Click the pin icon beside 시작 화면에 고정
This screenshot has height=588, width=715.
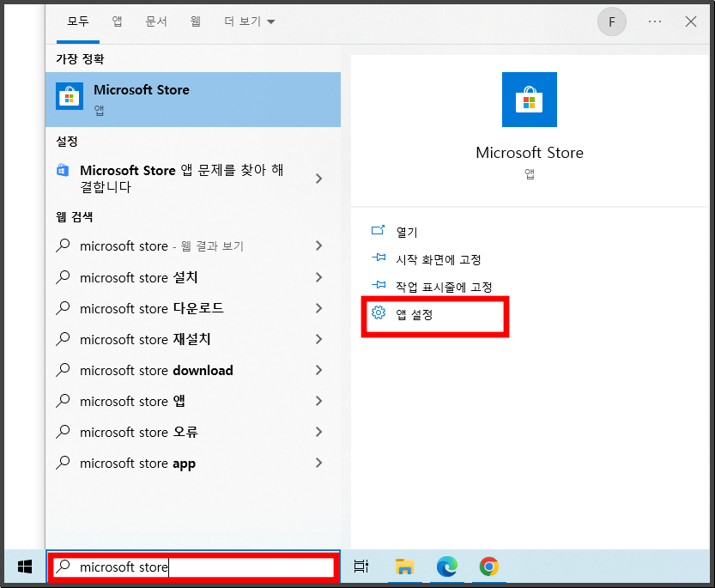point(379,258)
